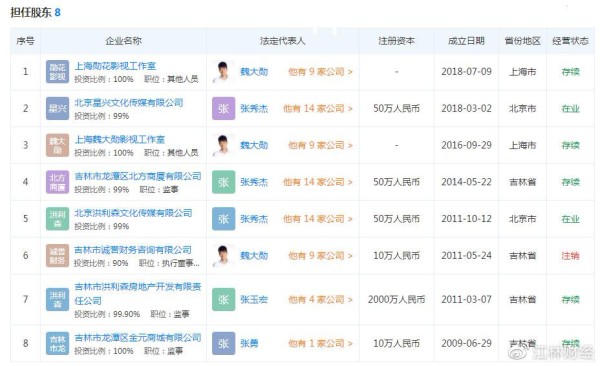The image size is (600, 366).
Task: Click the green 张 avatar beside 张玉宏
Action: coord(223,299)
